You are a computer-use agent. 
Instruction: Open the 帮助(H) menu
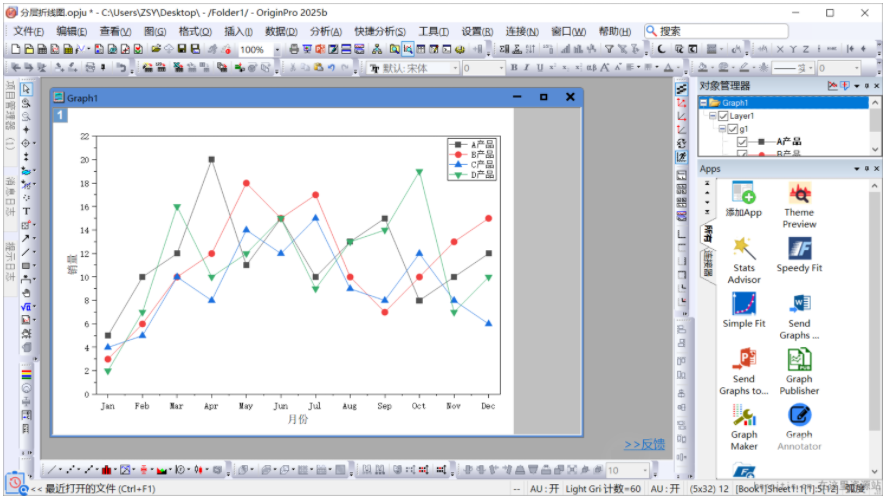point(614,31)
